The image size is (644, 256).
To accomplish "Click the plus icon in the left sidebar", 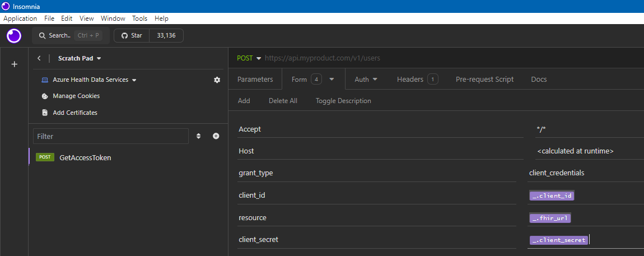I will tap(14, 64).
